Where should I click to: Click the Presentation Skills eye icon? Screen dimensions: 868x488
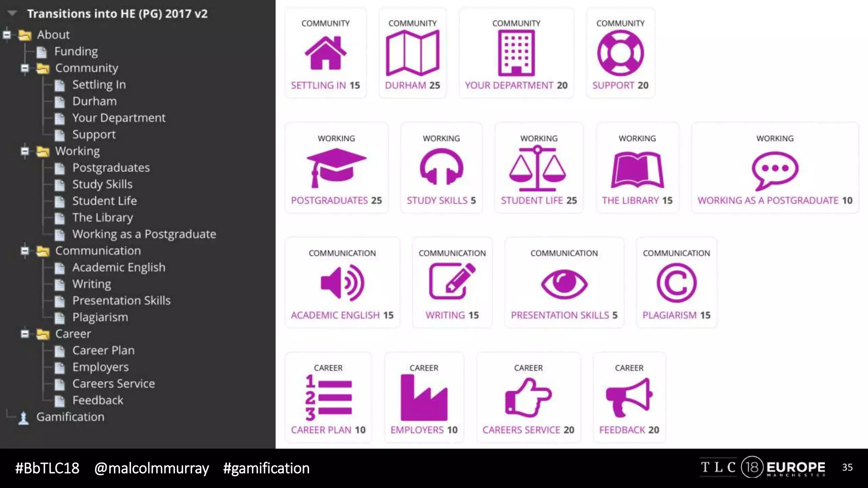[564, 283]
